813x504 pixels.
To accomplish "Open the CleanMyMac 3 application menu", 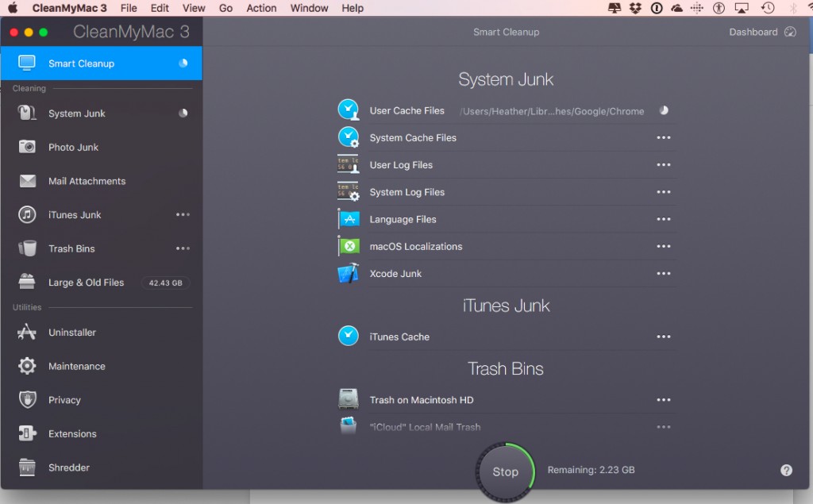I will (70, 8).
